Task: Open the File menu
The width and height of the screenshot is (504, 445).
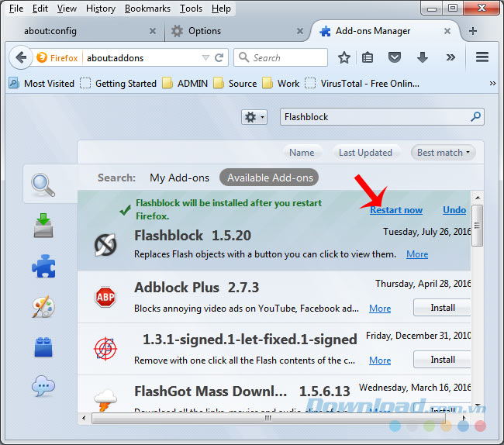Action: coord(16,9)
